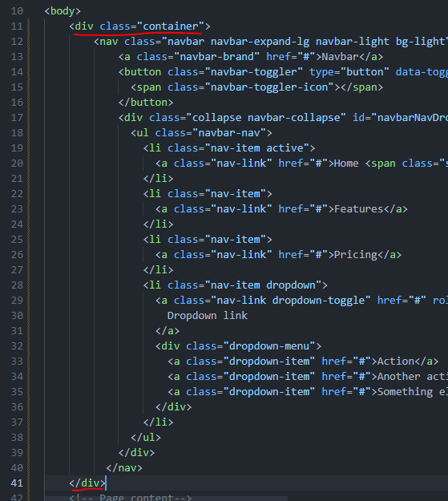Click the "Page content" comment on line 42
Image resolution: width=448 pixels, height=501 pixels.
[x=131, y=498]
